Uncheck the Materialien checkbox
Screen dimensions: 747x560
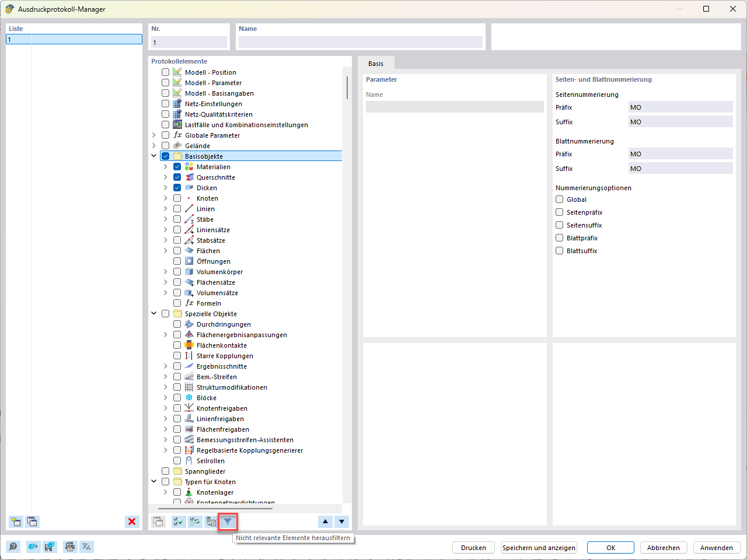(177, 167)
